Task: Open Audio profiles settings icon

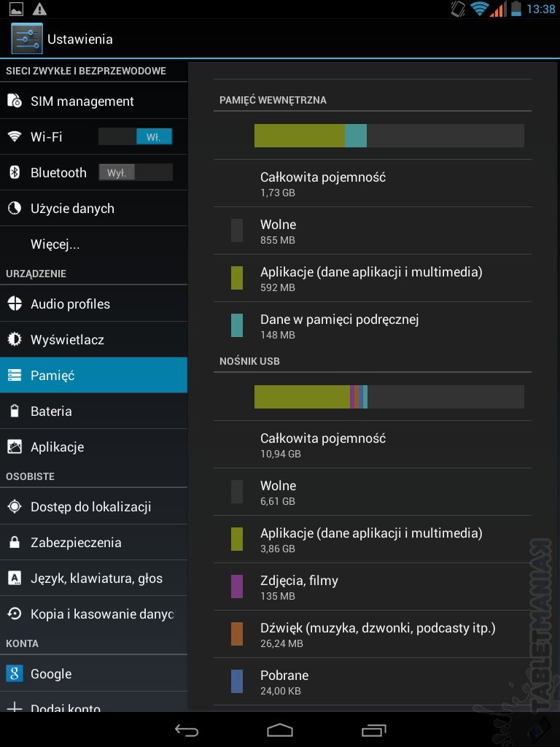Action: click(15, 304)
